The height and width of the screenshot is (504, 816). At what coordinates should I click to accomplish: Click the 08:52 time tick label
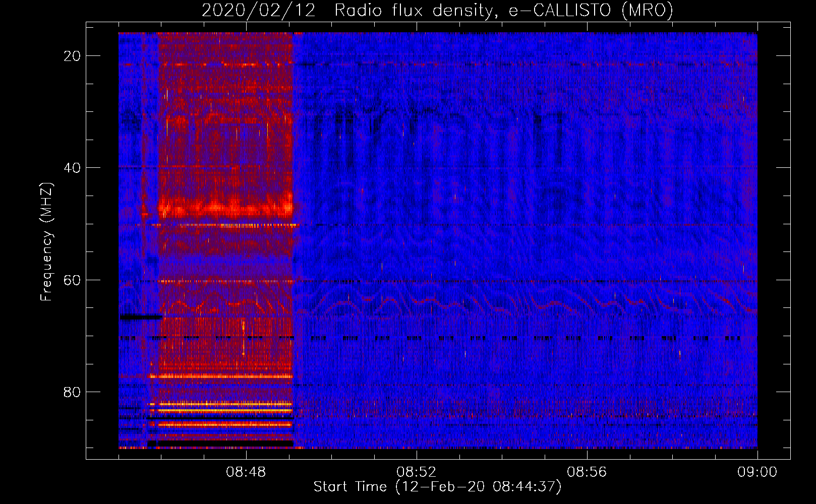(417, 472)
